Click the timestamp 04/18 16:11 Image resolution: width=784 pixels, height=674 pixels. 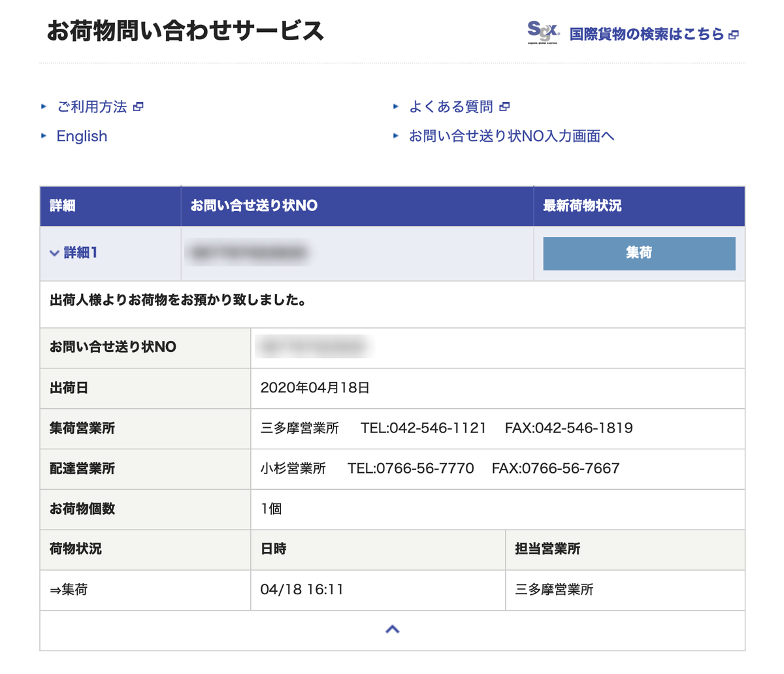coord(302,590)
